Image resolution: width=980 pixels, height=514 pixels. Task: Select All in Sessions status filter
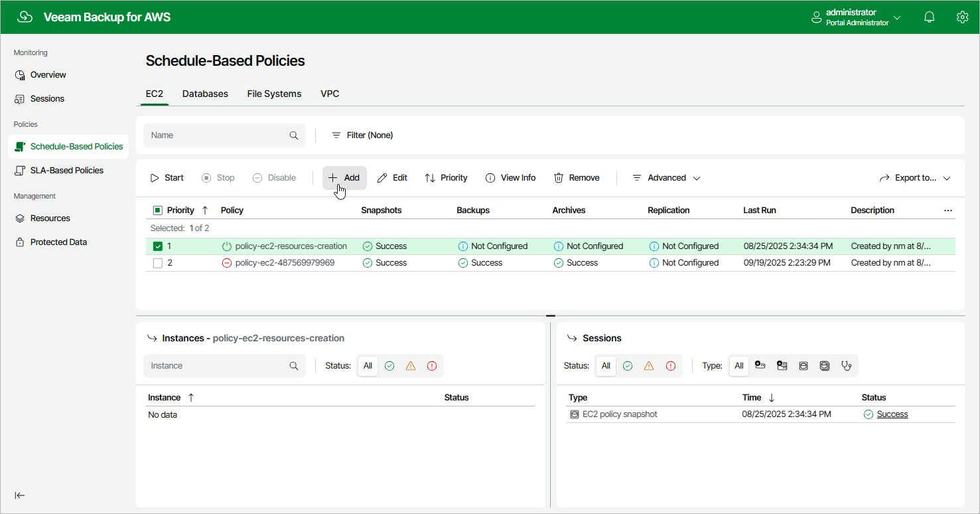pyautogui.click(x=606, y=366)
